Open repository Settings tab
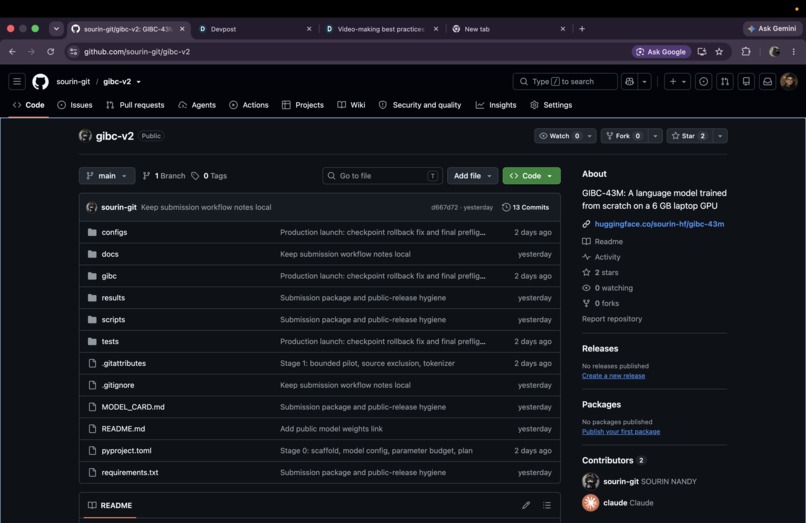 click(551, 105)
